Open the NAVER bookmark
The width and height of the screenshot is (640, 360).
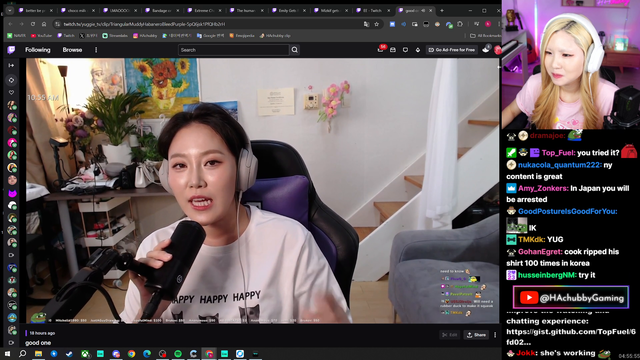17,36
